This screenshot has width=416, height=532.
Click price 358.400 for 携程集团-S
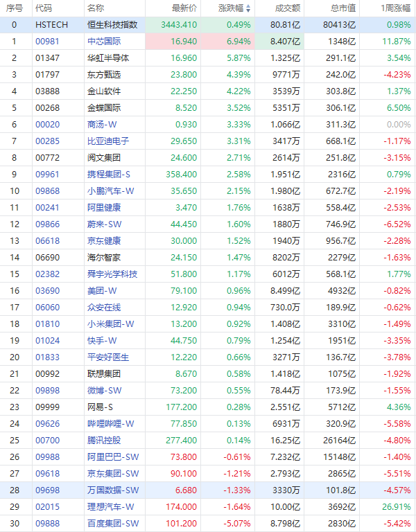coord(182,175)
